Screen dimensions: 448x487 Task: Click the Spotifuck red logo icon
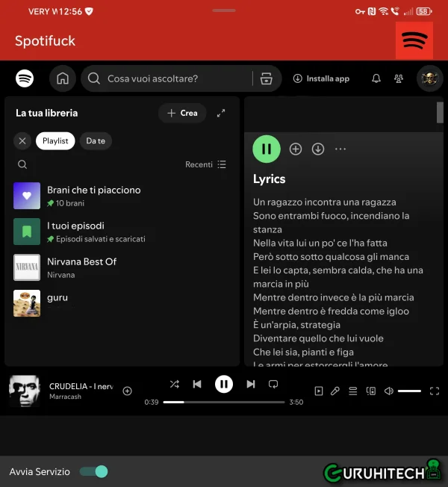[414, 40]
